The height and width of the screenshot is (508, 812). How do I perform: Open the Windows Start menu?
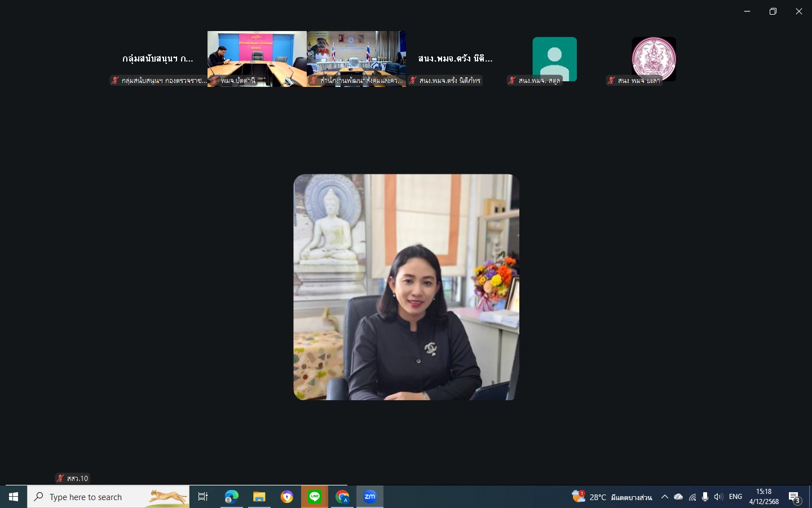(x=14, y=497)
